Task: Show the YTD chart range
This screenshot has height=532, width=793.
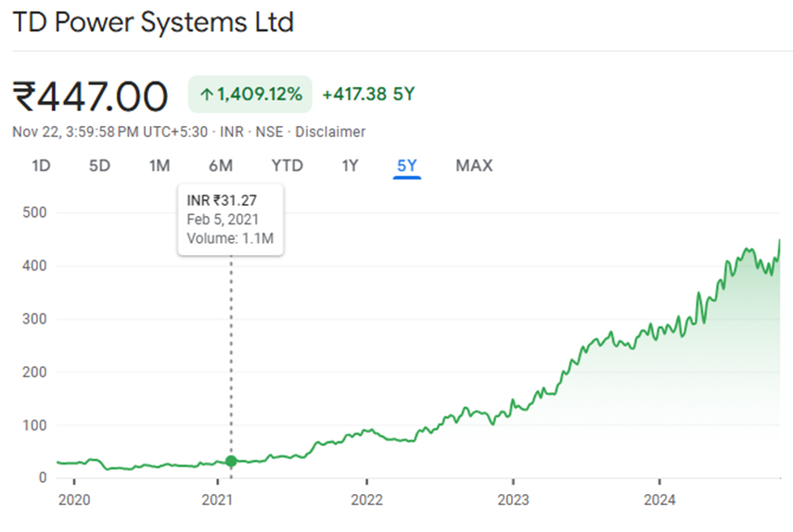Action: coord(288,166)
